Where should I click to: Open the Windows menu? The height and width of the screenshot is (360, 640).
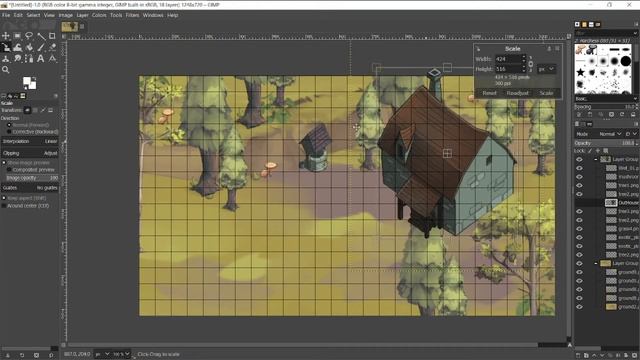[153, 15]
